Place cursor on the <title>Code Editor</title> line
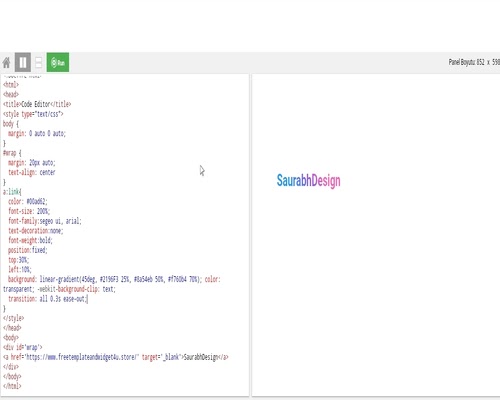This screenshot has height=400, width=500. pyautogui.click(x=37, y=104)
